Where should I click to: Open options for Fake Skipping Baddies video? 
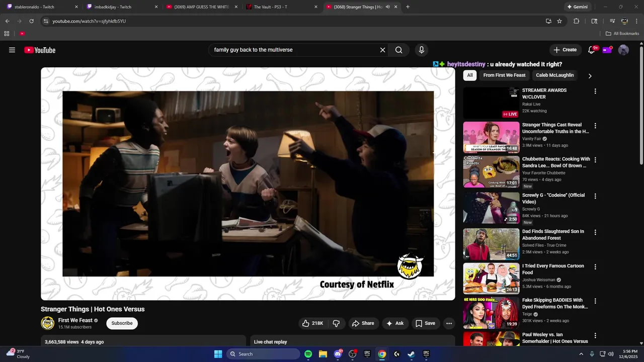(x=595, y=301)
